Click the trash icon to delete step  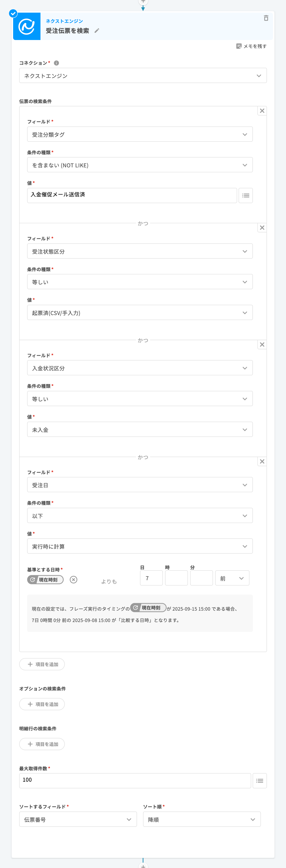coord(266,18)
